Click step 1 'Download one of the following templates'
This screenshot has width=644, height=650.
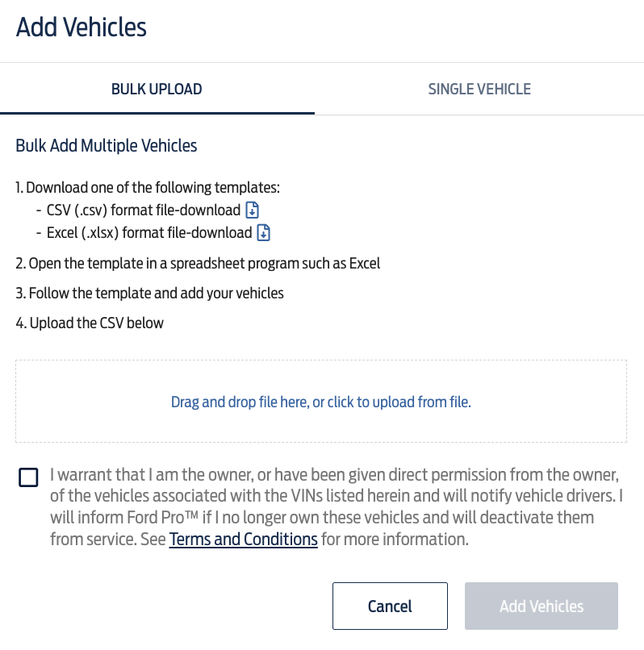[148, 187]
